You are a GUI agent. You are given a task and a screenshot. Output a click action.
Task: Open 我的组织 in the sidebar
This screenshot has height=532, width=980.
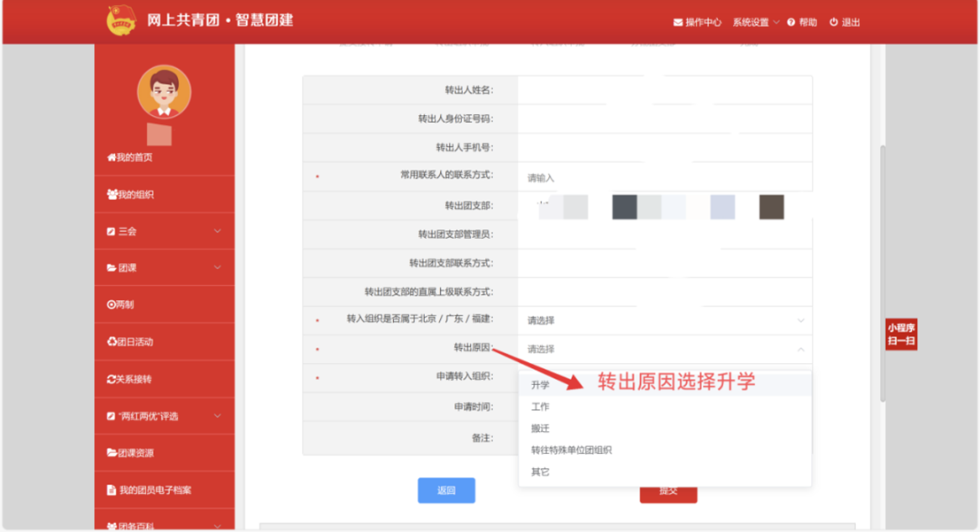point(131,195)
